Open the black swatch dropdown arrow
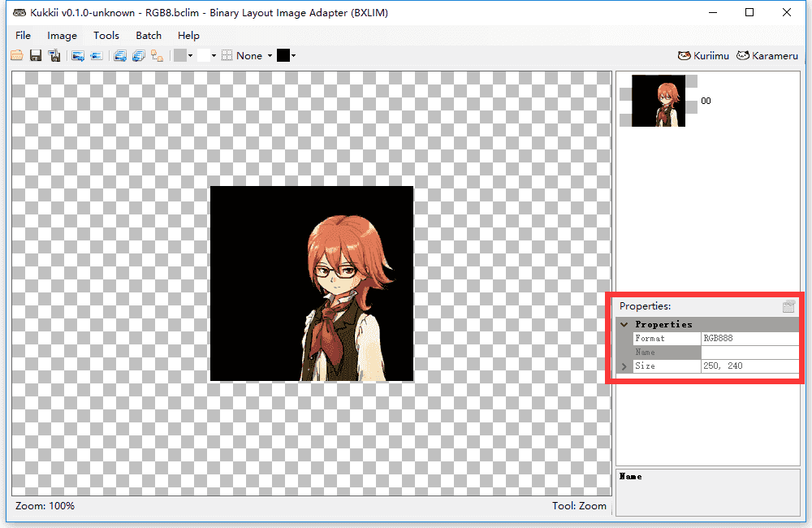This screenshot has width=812, height=528. click(x=294, y=55)
